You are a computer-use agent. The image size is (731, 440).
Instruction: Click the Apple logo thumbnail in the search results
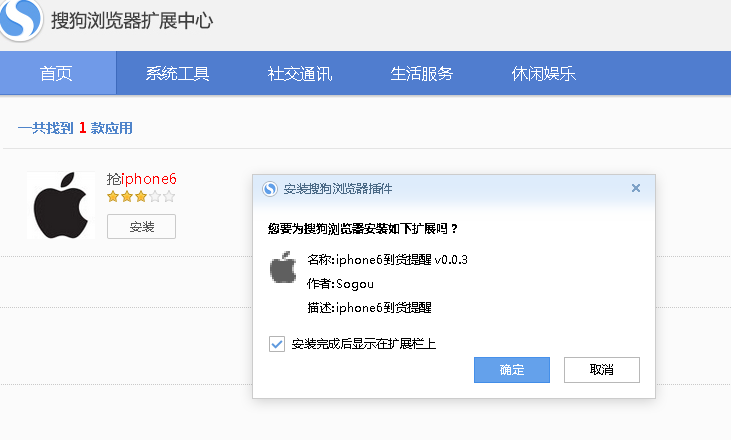[x=61, y=206]
